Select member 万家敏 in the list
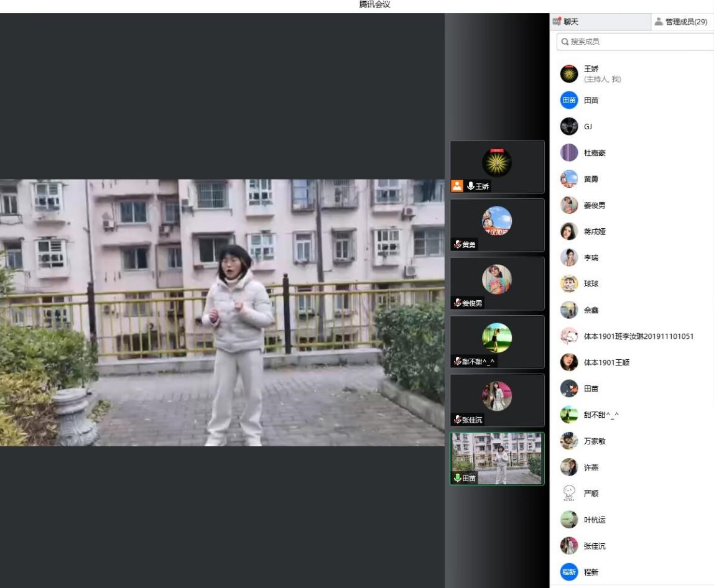Screen dimensions: 714x588 [x=594, y=441]
